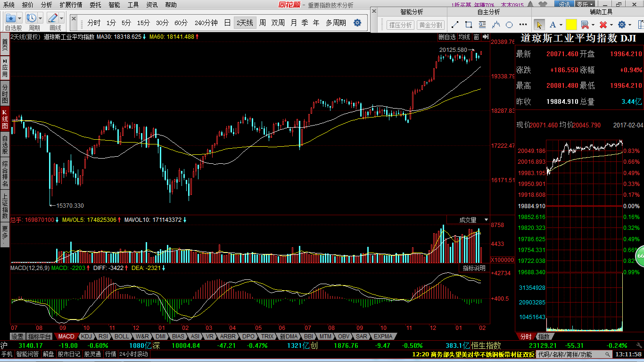Activate the arrow pointer select tool
Image resolution: width=644 pixels, height=362 pixels.
[539, 25]
